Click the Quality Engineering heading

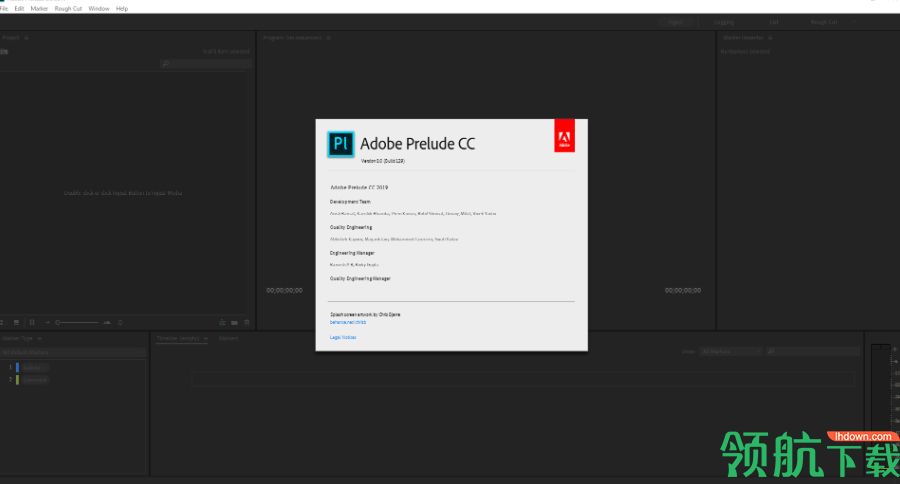[351, 227]
